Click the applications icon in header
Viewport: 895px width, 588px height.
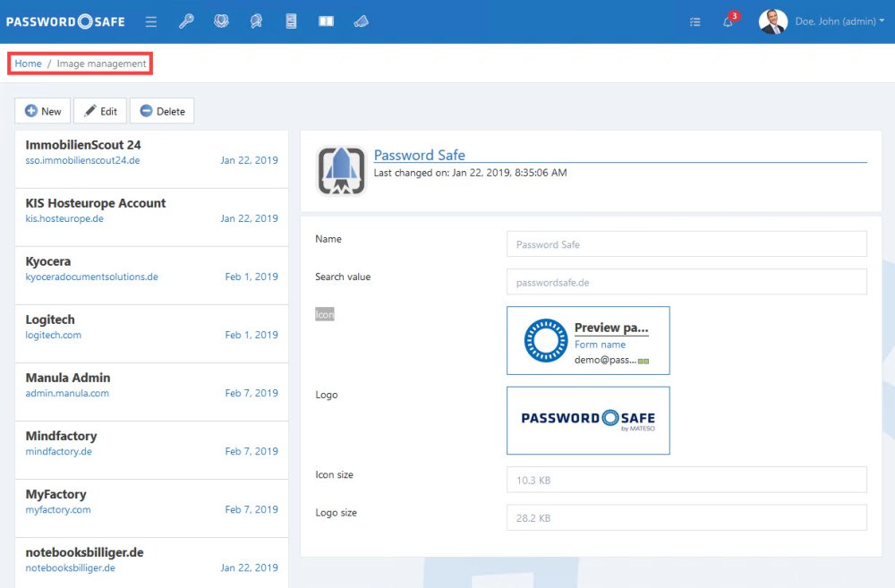coord(361,21)
